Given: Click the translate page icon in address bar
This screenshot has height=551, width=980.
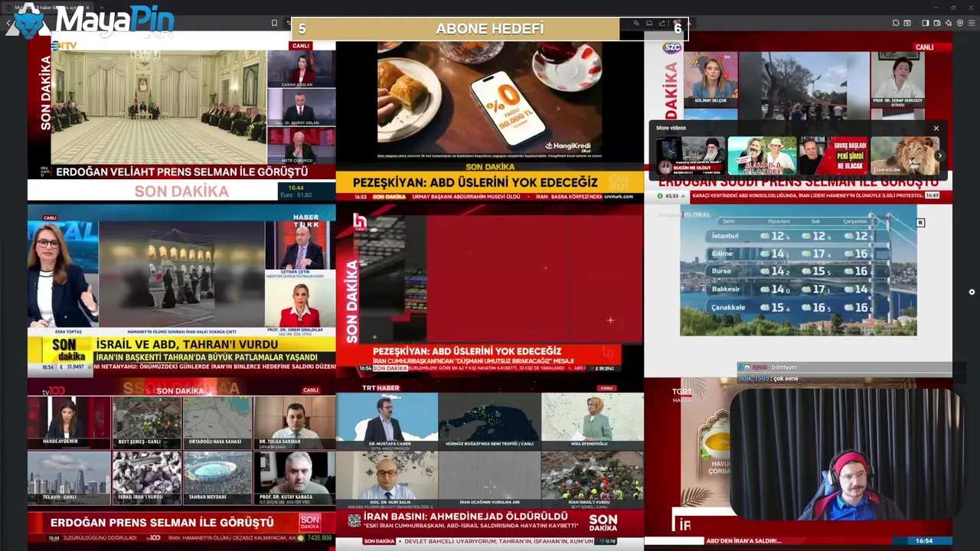Looking at the screenshot, I should tap(635, 23).
